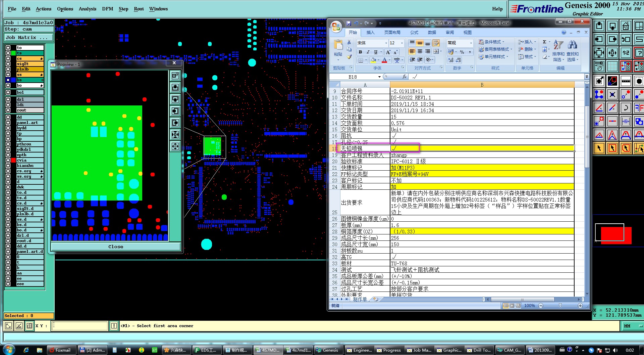Image resolution: width=644 pixels, height=355 pixels.
Task: Click the zoom in icon in Popview window
Action: [175, 134]
